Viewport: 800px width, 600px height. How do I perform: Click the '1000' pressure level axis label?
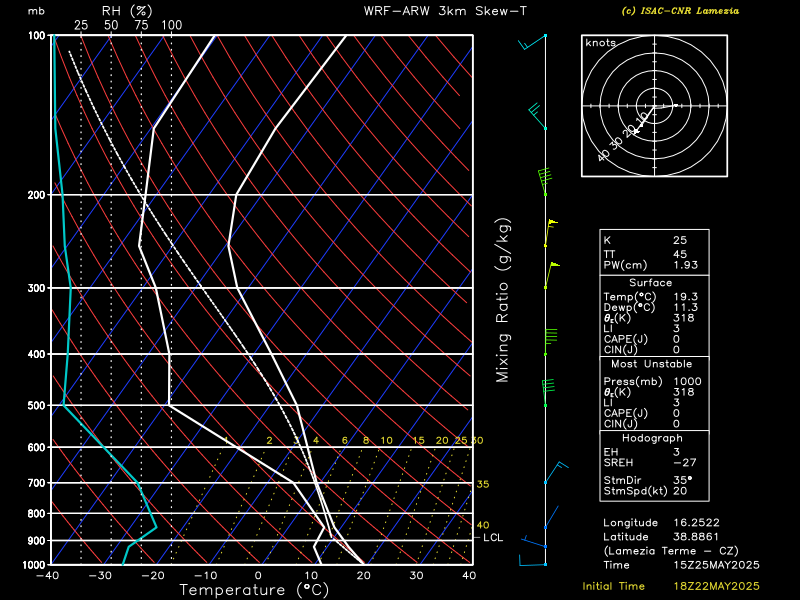coord(34,565)
